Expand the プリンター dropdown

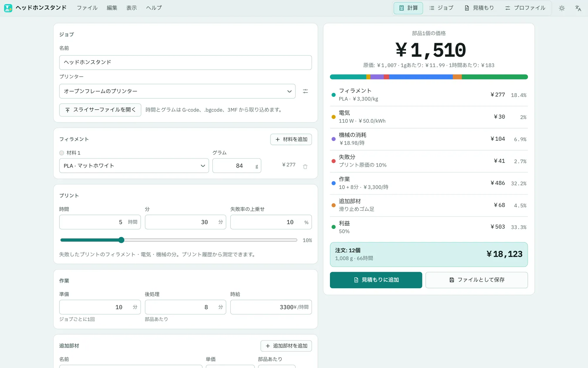tap(177, 91)
